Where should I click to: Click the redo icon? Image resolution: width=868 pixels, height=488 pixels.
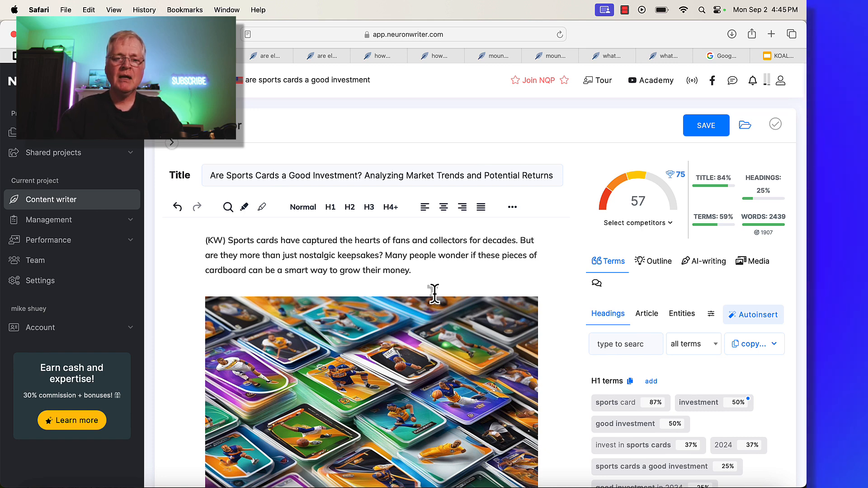point(197,207)
